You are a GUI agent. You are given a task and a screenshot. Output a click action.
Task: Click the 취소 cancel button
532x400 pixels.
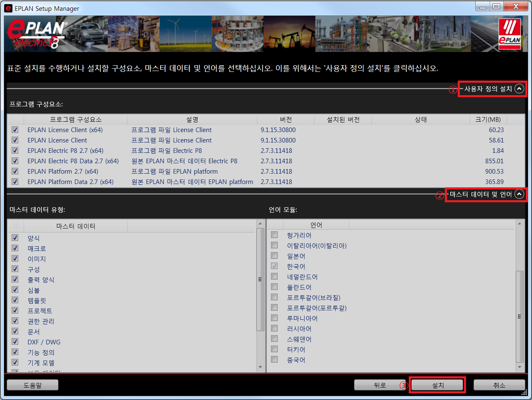pyautogui.click(x=499, y=385)
